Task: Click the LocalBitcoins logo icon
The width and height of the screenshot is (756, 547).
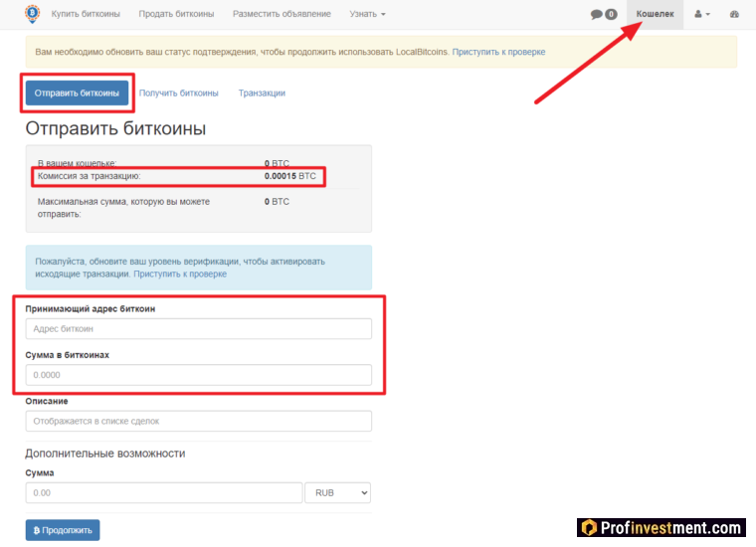Action: coord(32,14)
